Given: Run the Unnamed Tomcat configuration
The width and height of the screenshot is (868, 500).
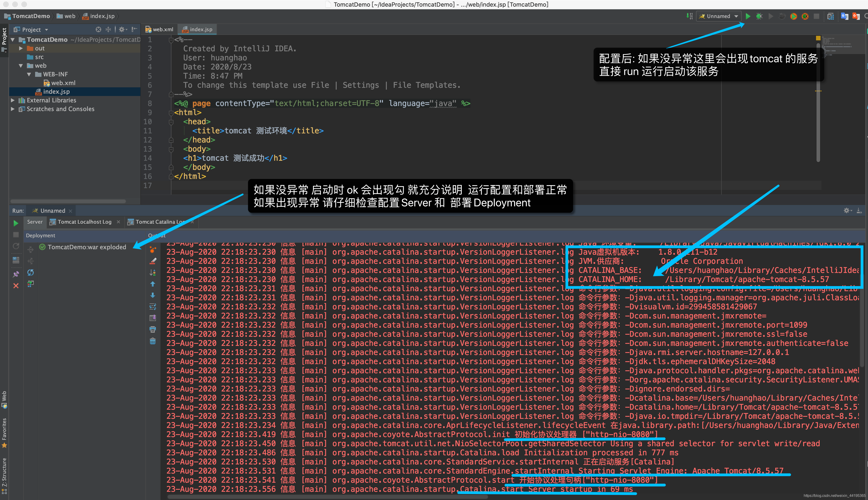Looking at the screenshot, I should click(748, 16).
